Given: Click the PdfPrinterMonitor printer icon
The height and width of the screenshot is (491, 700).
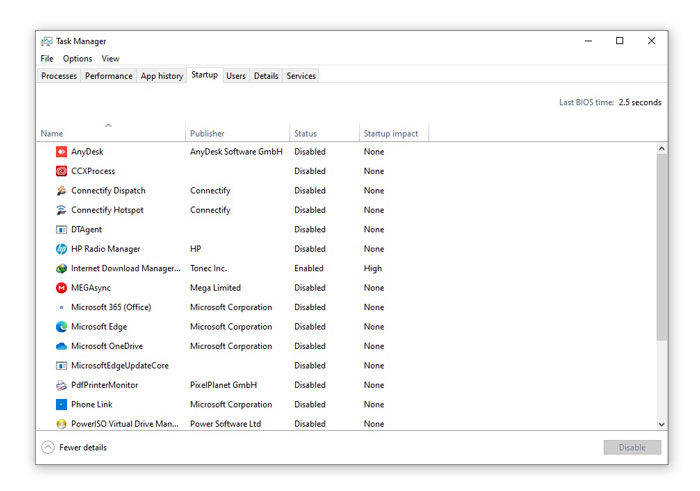Looking at the screenshot, I should point(61,385).
